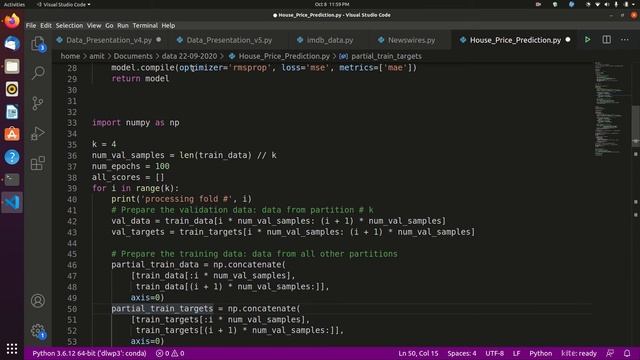Focus Visual Studio Code dock icon
This screenshot has width=640, height=360.
click(12, 202)
